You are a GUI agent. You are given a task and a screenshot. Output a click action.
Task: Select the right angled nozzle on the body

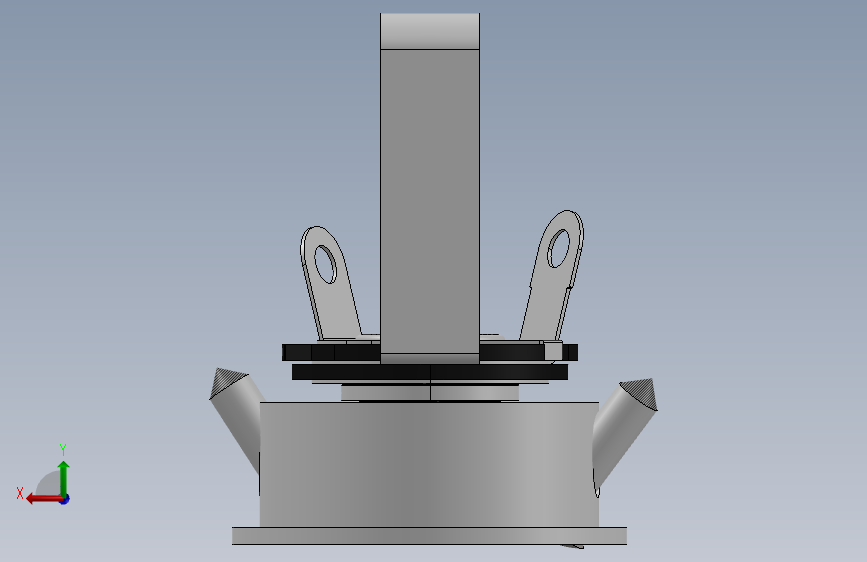coord(625,431)
